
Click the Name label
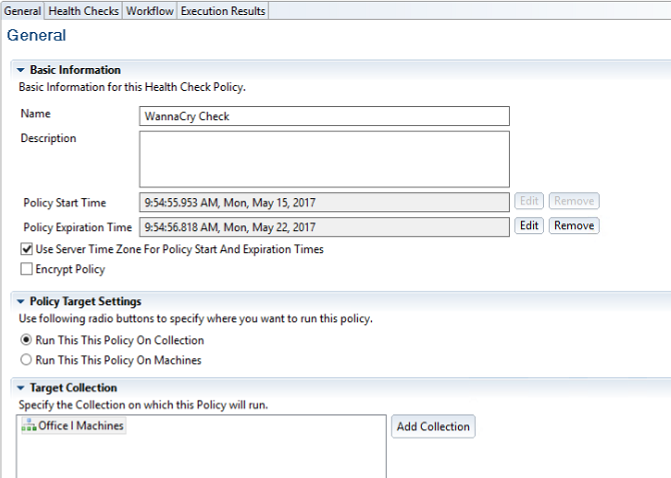click(x=36, y=113)
